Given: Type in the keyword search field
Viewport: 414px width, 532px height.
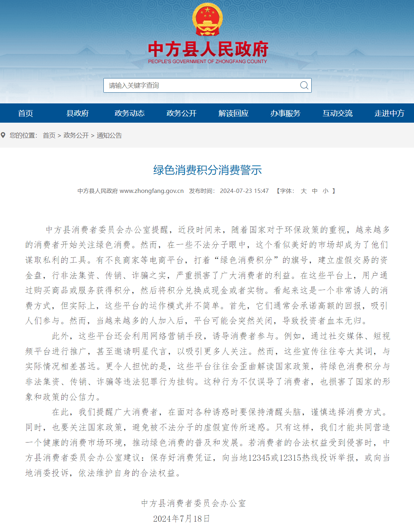Looking at the screenshot, I should (201, 85).
